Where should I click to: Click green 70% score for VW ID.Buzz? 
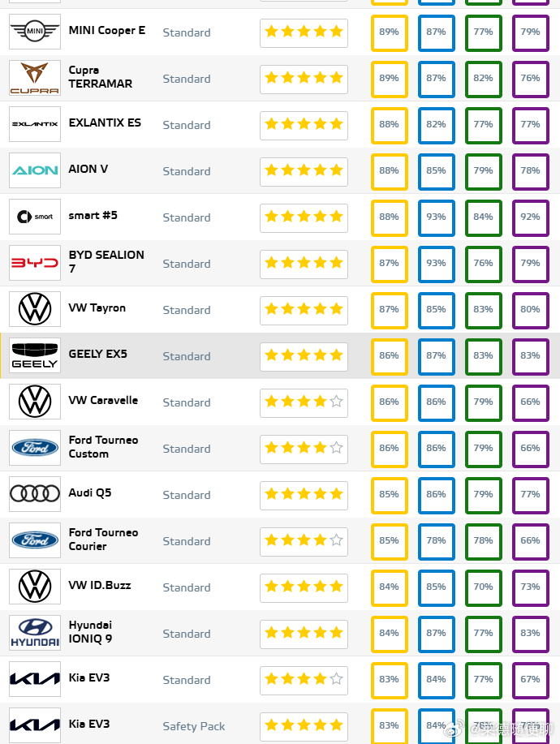(x=483, y=587)
